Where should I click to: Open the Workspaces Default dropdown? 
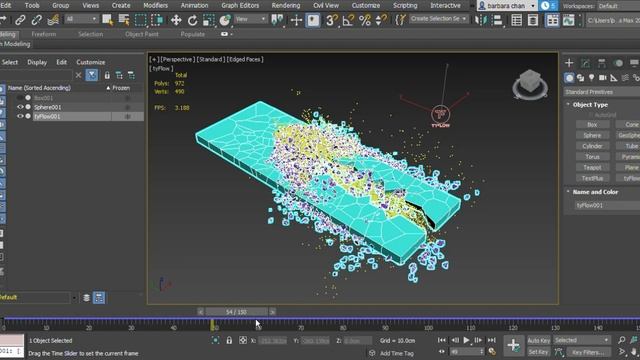point(618,6)
